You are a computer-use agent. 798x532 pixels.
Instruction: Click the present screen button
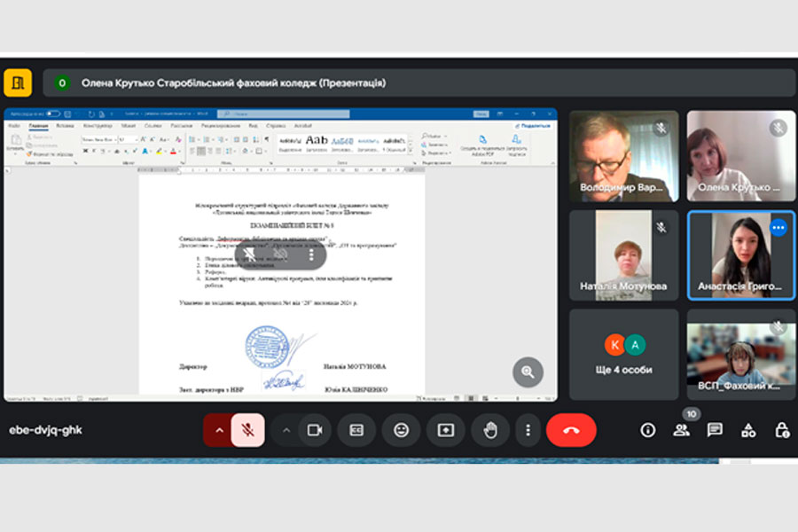pos(446,430)
